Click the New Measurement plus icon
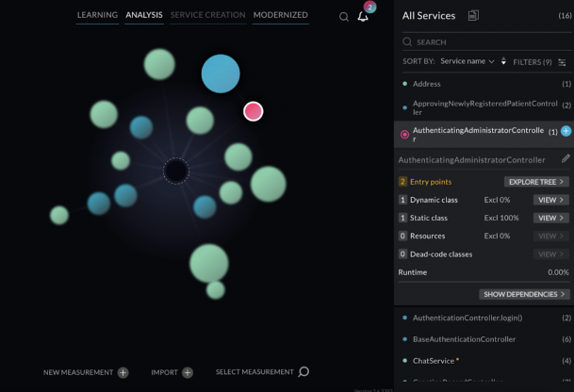 123,372
